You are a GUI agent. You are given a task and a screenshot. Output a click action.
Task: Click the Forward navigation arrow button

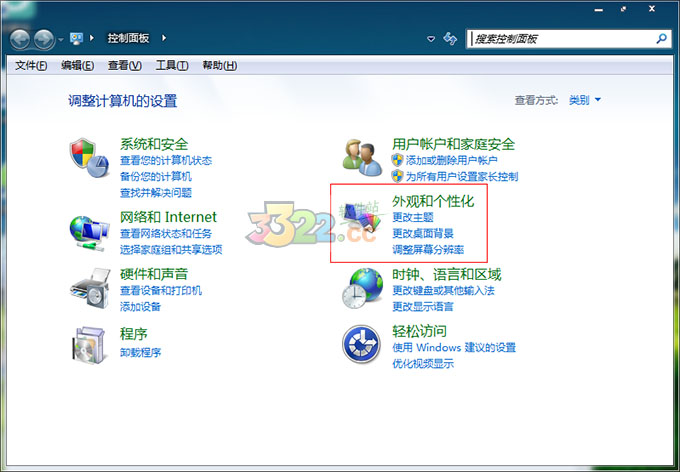44,39
